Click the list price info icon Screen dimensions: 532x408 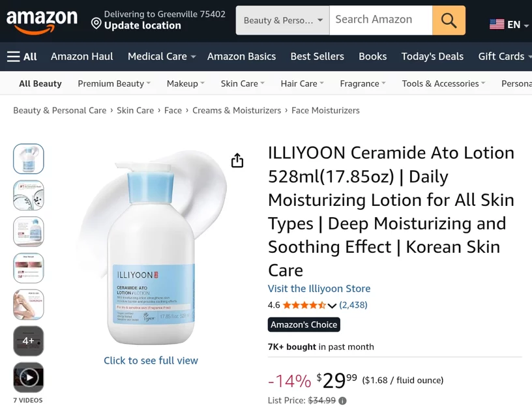coord(343,401)
